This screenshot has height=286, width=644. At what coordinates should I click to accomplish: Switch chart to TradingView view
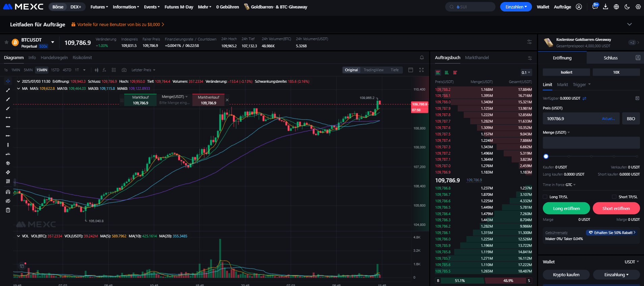click(x=373, y=70)
